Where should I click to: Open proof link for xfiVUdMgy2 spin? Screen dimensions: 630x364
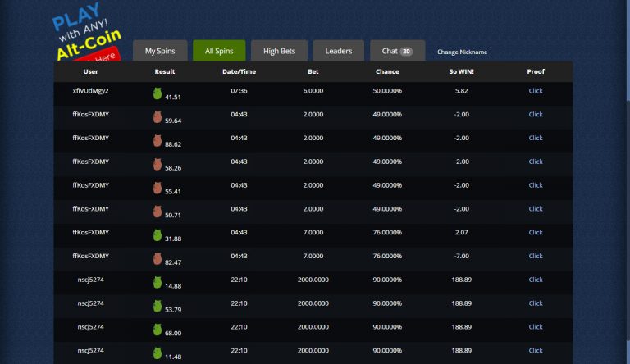coord(536,91)
